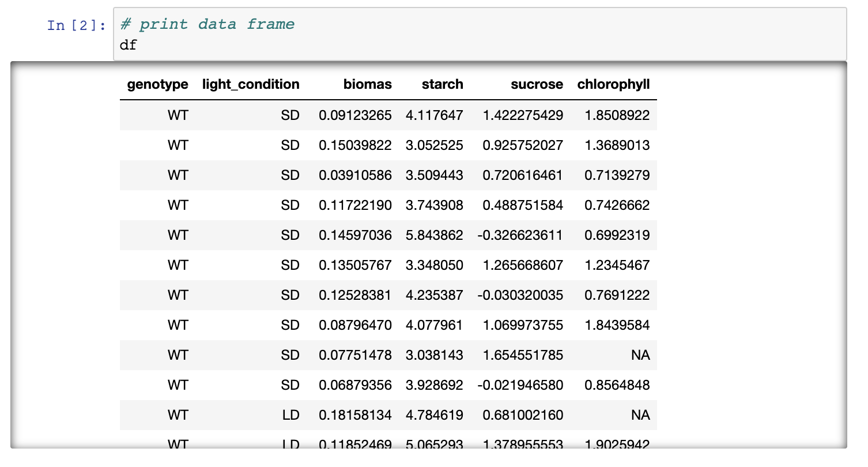The width and height of the screenshot is (868, 467).
Task: Click starch value 3.052525
Action: [x=435, y=145]
